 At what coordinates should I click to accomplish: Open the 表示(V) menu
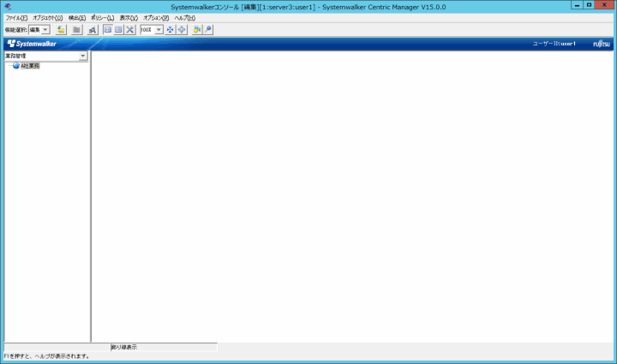coord(129,18)
